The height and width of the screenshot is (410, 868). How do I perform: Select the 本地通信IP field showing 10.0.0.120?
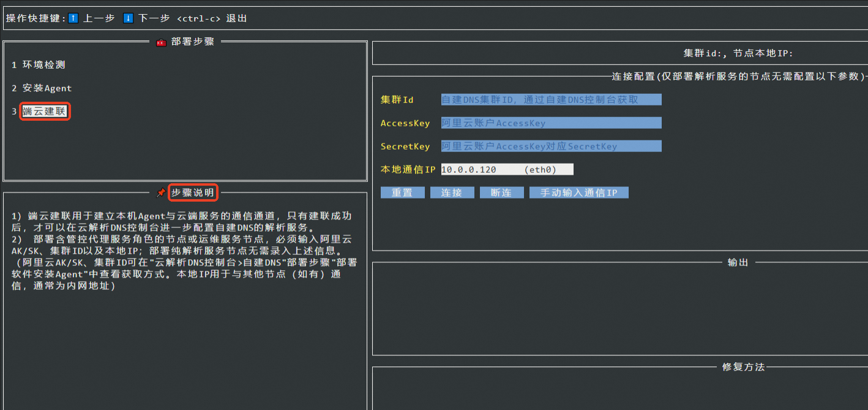pos(507,169)
